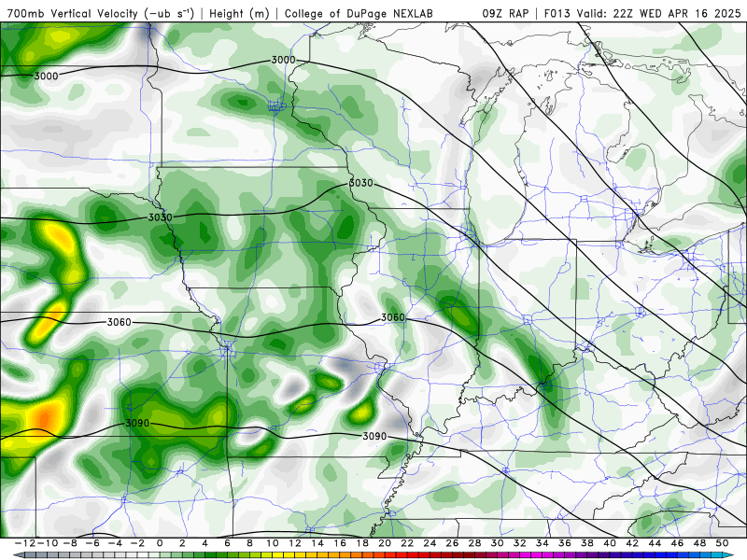Click the -2 value on the color scale
Viewport: 747px width, 560px height.
click(137, 543)
